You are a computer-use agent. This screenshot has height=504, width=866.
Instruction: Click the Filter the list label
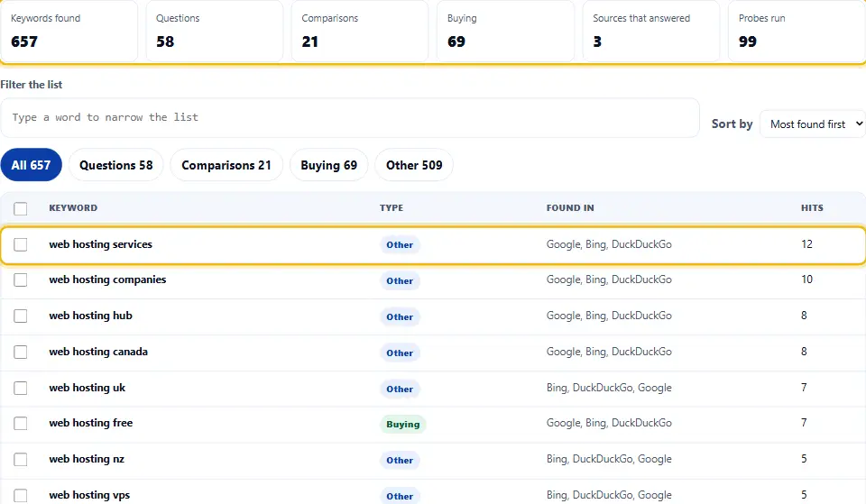[x=32, y=85]
